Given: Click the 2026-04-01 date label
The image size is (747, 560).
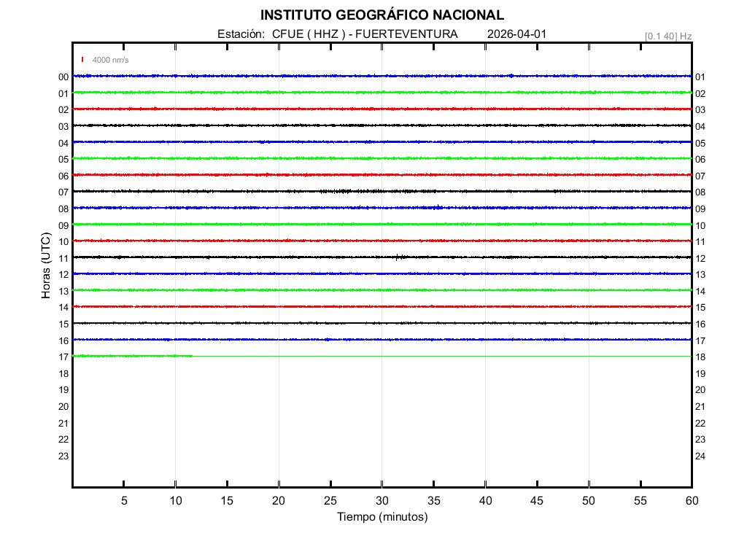Looking at the screenshot, I should pos(516,34).
